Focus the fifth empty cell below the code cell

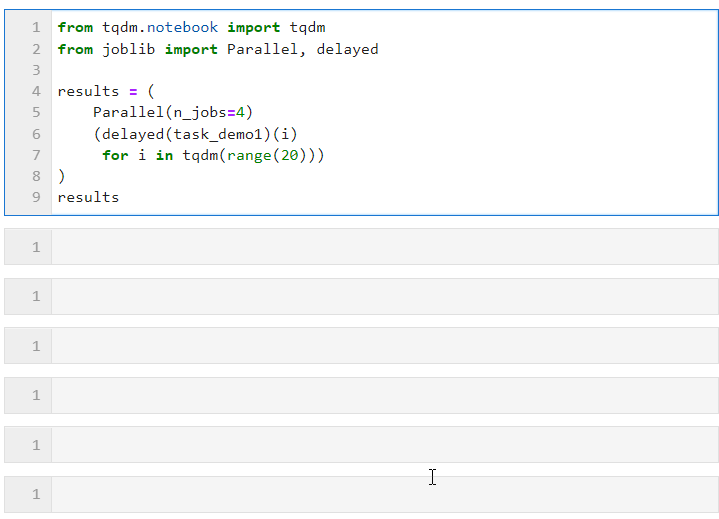click(384, 445)
